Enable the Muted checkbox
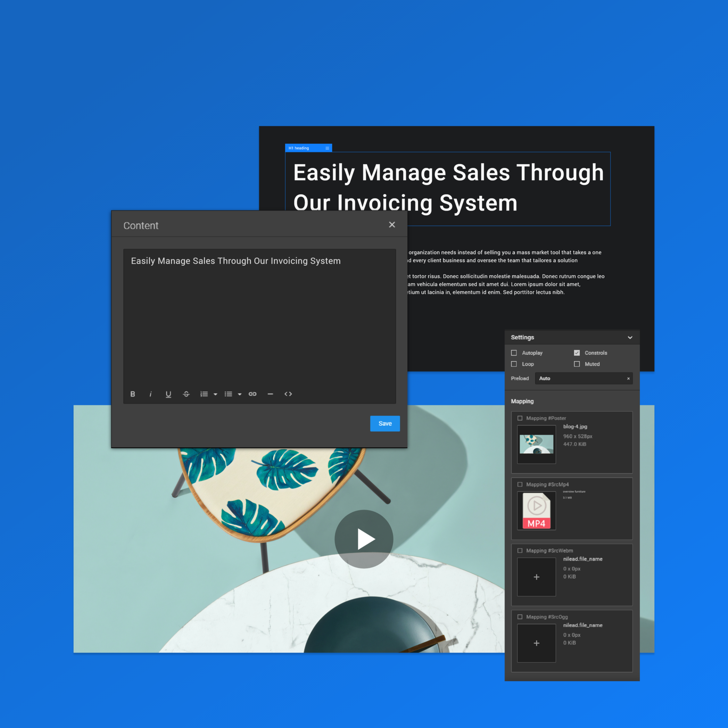 pyautogui.click(x=577, y=364)
